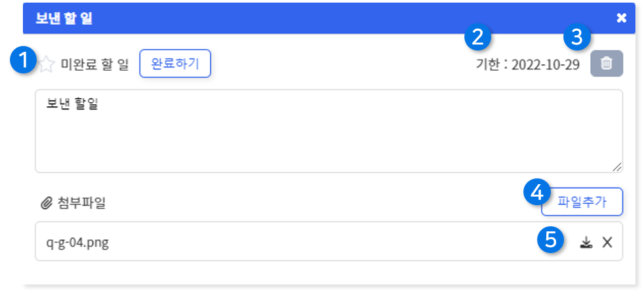
Task: Open the q-g-04.png file name
Action: (77, 243)
